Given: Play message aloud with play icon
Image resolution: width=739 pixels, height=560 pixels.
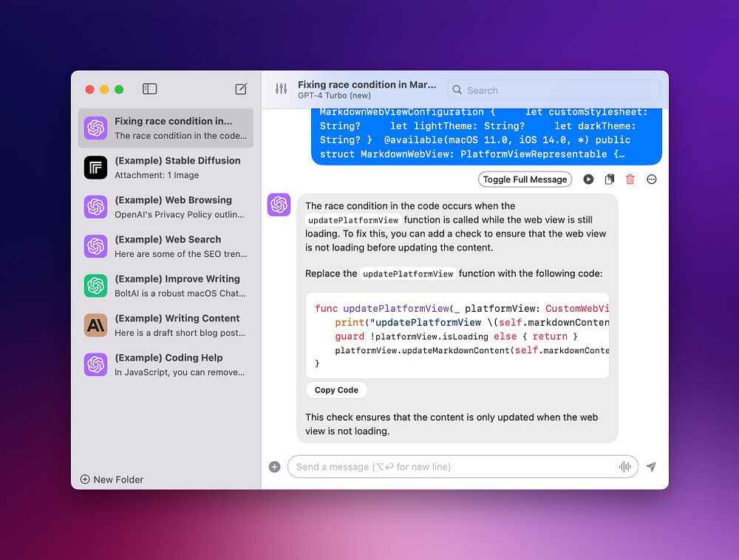Looking at the screenshot, I should click(588, 180).
